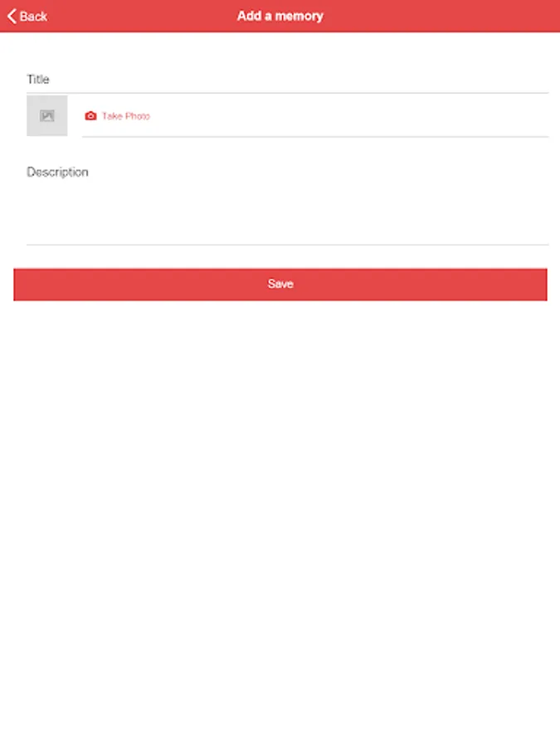This screenshot has height=747, width=560.
Task: Go back using the Back label
Action: (x=33, y=17)
